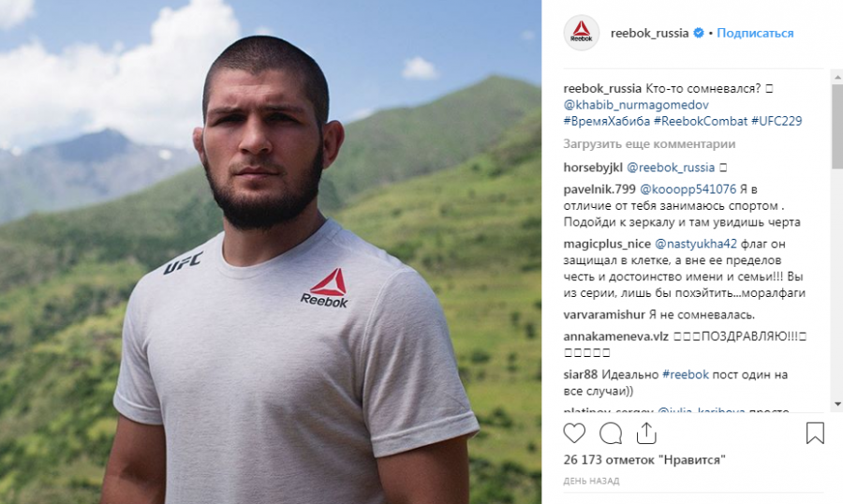Click the blue verified badge
The image size is (843, 504).
(x=699, y=33)
